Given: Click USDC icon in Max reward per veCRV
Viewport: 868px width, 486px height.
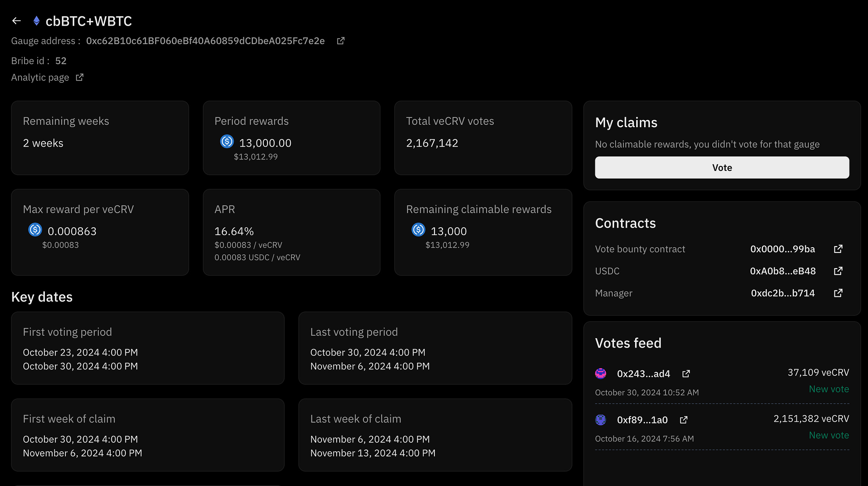Looking at the screenshot, I should click(35, 229).
